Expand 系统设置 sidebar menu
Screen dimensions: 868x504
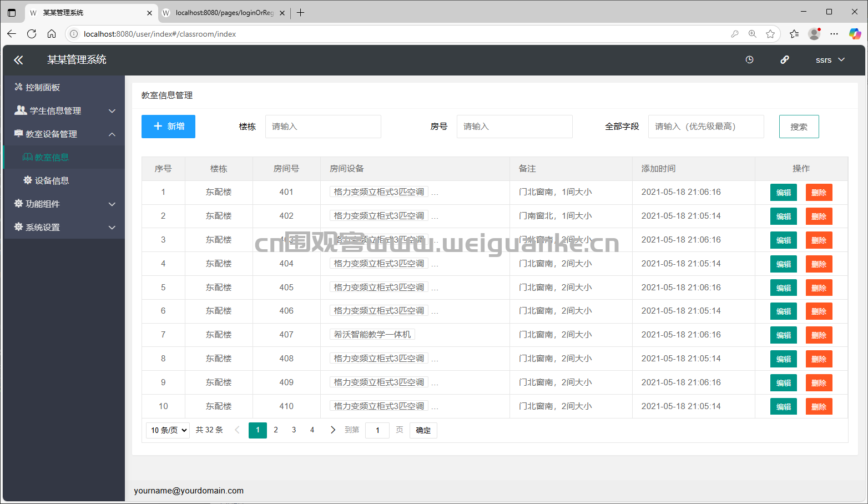click(64, 227)
